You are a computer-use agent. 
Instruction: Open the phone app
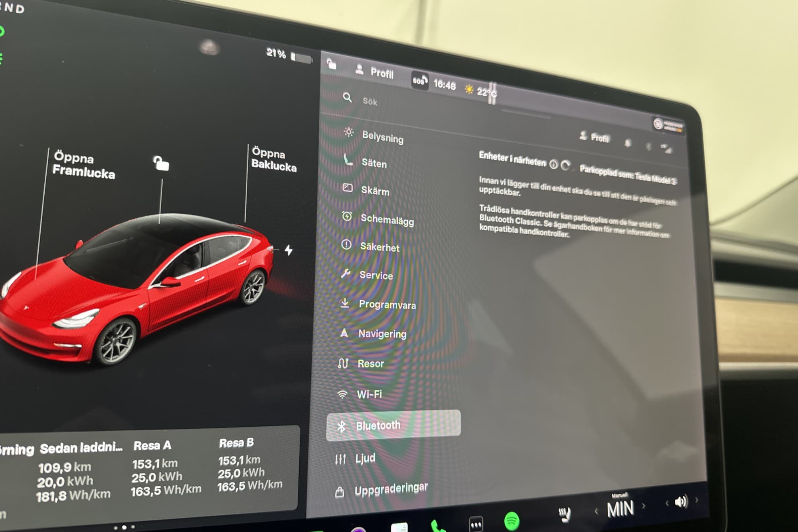coord(438,526)
